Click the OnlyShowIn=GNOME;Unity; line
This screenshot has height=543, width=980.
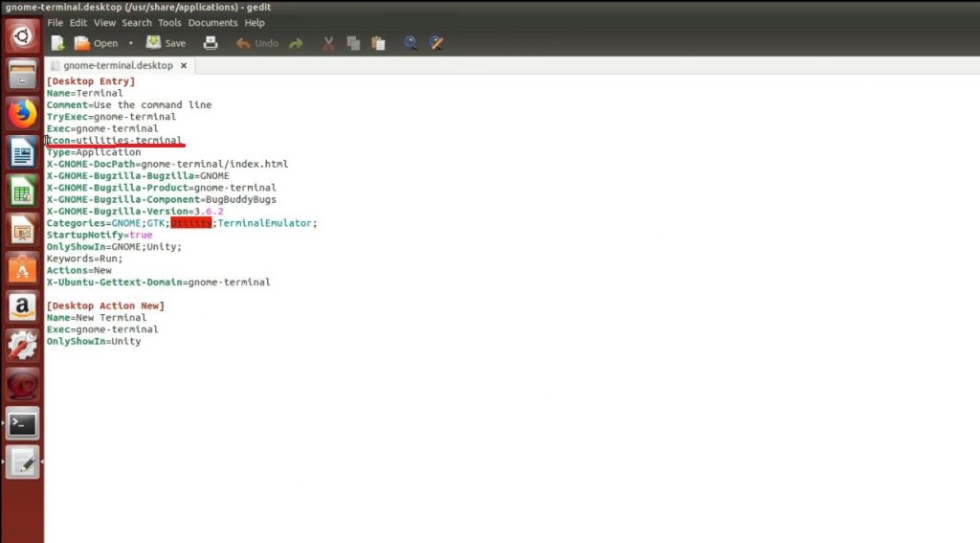tap(114, 247)
